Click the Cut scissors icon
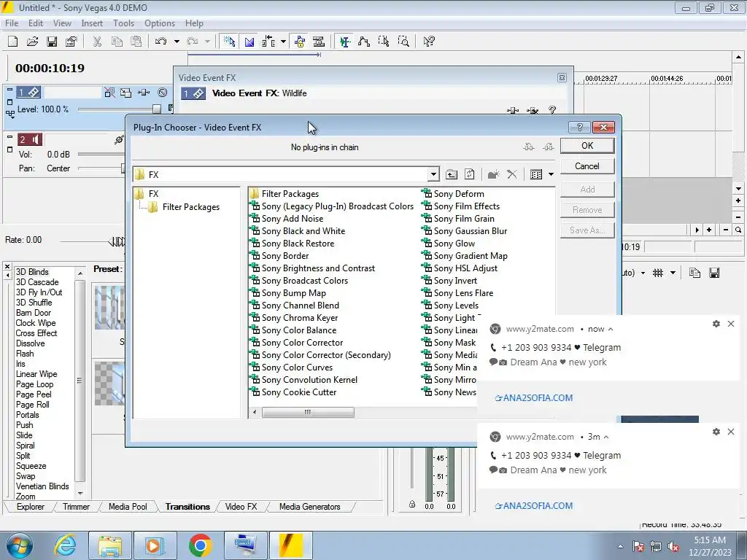The width and height of the screenshot is (747, 560). (x=97, y=42)
